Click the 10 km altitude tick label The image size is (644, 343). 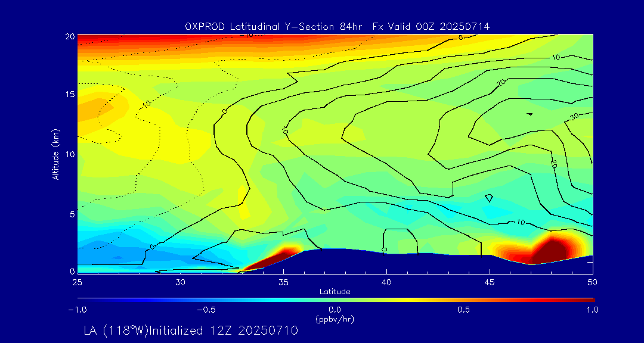(x=70, y=154)
